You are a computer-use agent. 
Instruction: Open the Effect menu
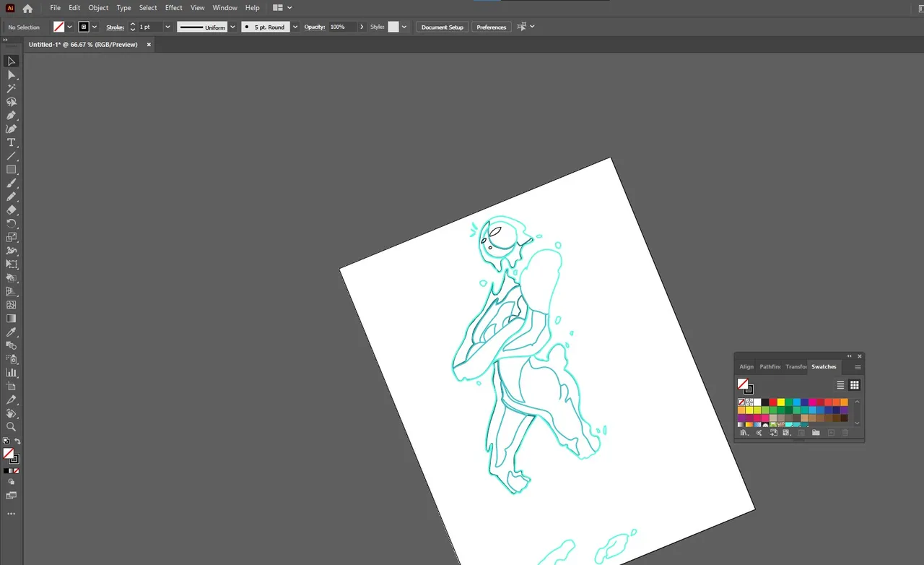click(x=173, y=8)
